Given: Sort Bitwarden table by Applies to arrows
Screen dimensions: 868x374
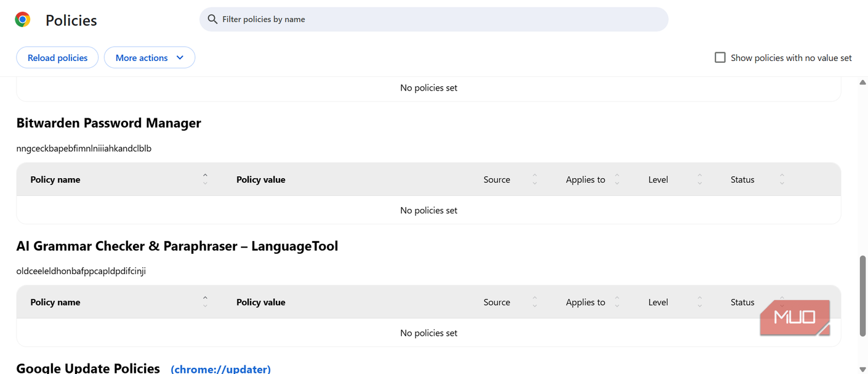Looking at the screenshot, I should point(617,179).
